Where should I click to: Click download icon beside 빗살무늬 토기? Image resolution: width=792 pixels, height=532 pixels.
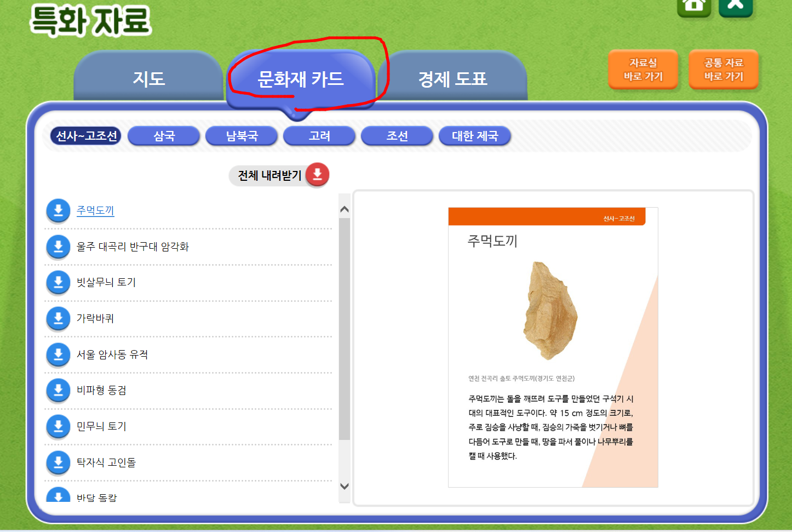(58, 283)
